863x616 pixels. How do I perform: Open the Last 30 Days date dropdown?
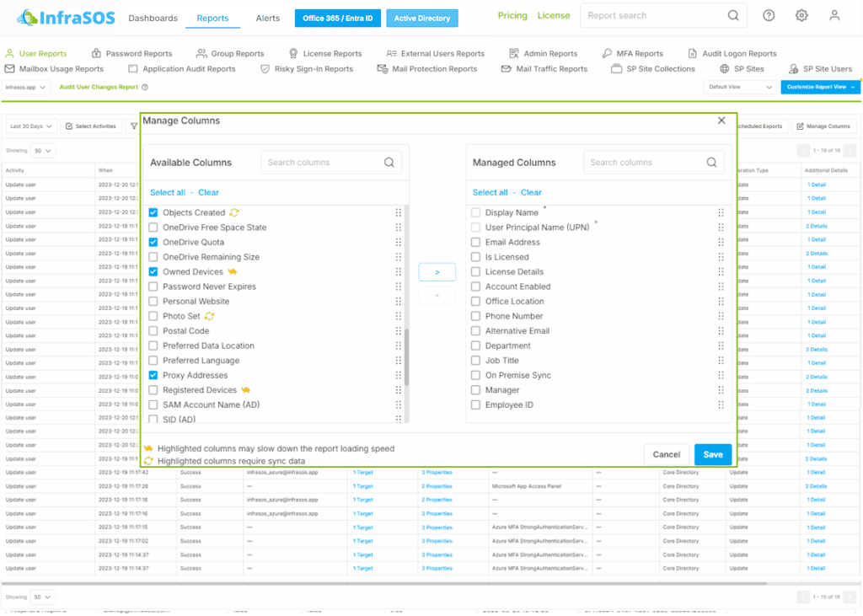29,126
